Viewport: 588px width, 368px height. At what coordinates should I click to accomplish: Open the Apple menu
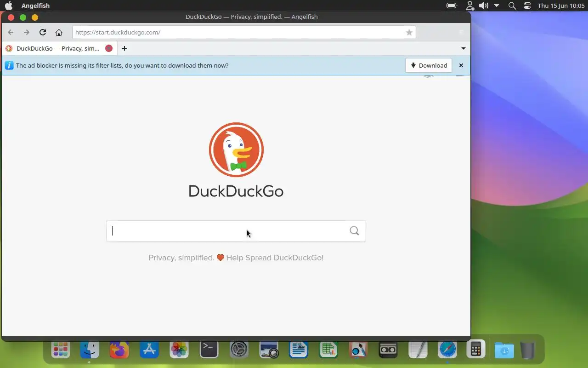tap(9, 6)
